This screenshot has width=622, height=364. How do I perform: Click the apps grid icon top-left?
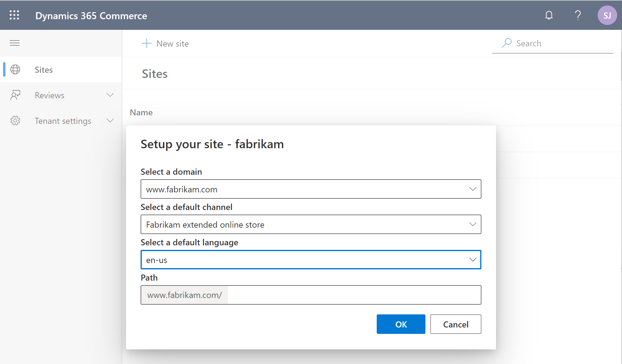(14, 15)
